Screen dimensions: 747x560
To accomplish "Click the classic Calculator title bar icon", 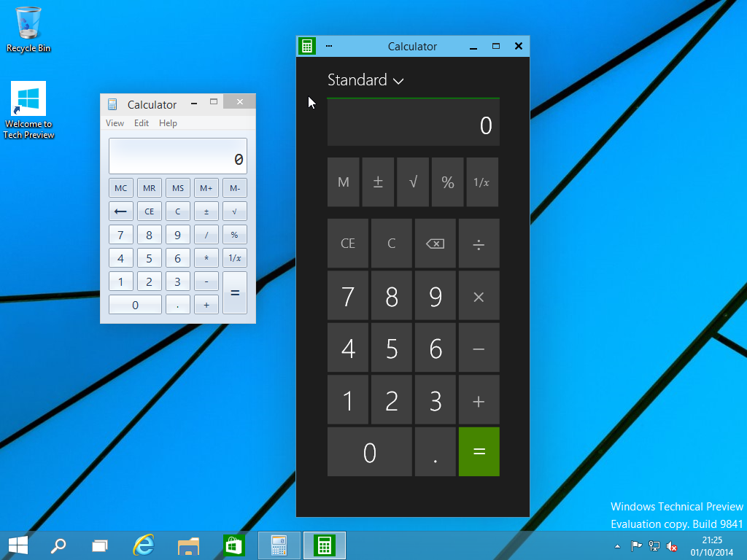I will 112,104.
